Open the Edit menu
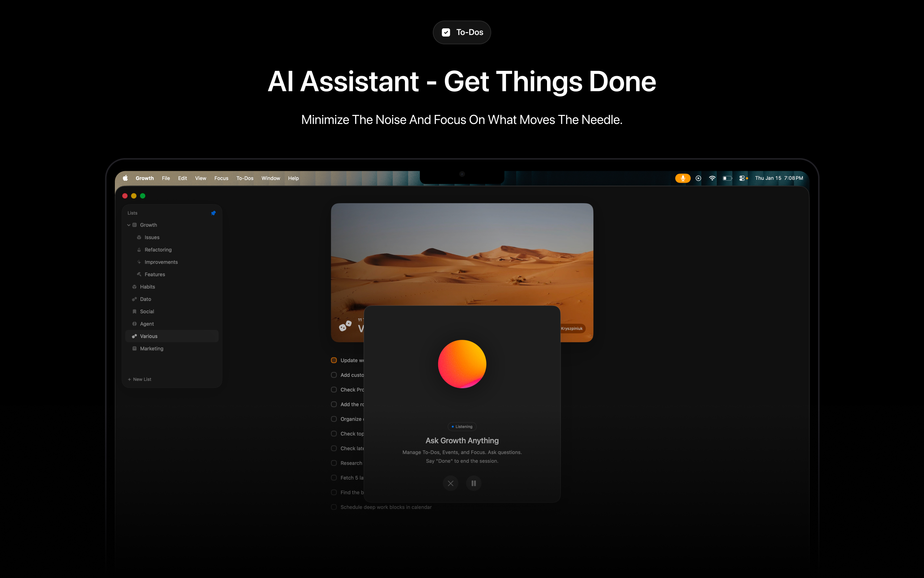The image size is (924, 578). pos(183,178)
